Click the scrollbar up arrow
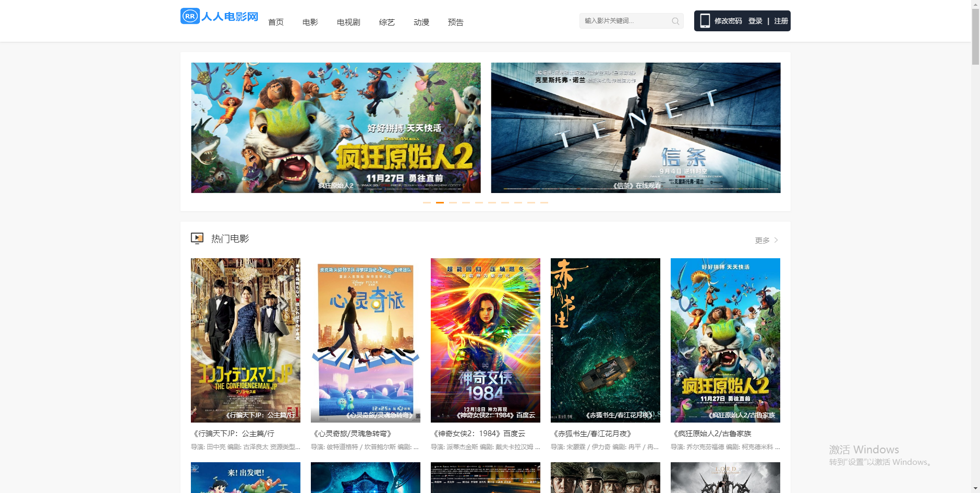 pos(975,4)
